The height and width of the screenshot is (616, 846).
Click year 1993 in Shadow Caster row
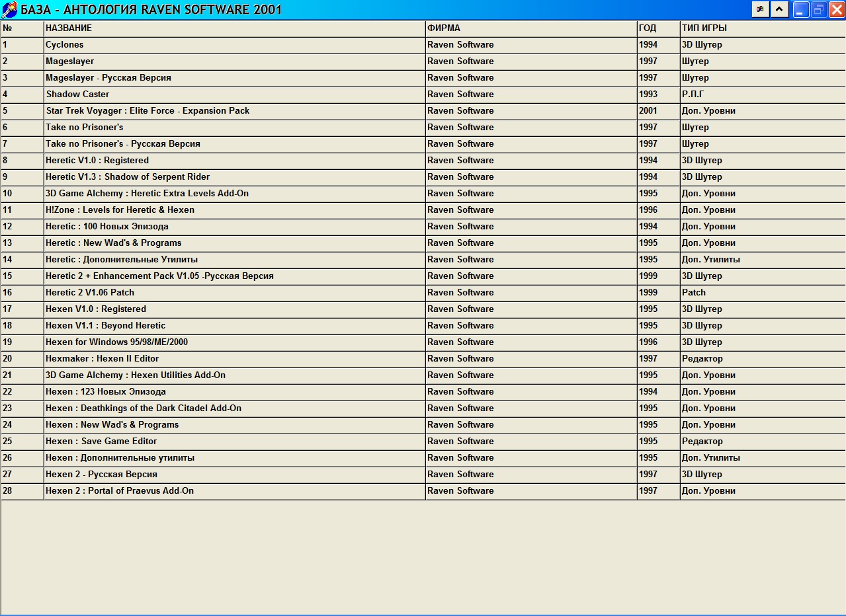coord(648,95)
